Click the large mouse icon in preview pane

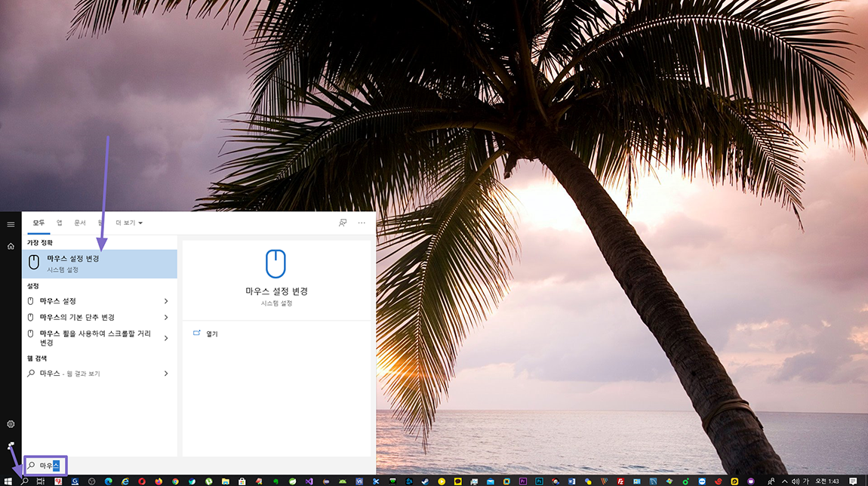pyautogui.click(x=275, y=263)
